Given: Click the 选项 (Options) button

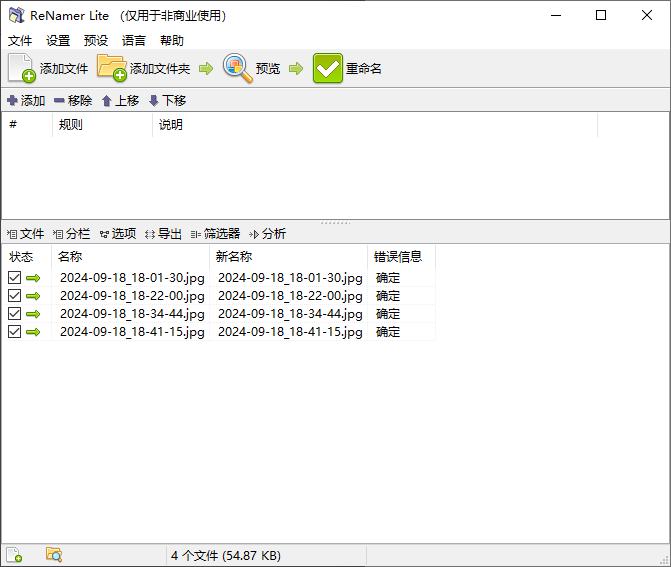Looking at the screenshot, I should pyautogui.click(x=117, y=233).
